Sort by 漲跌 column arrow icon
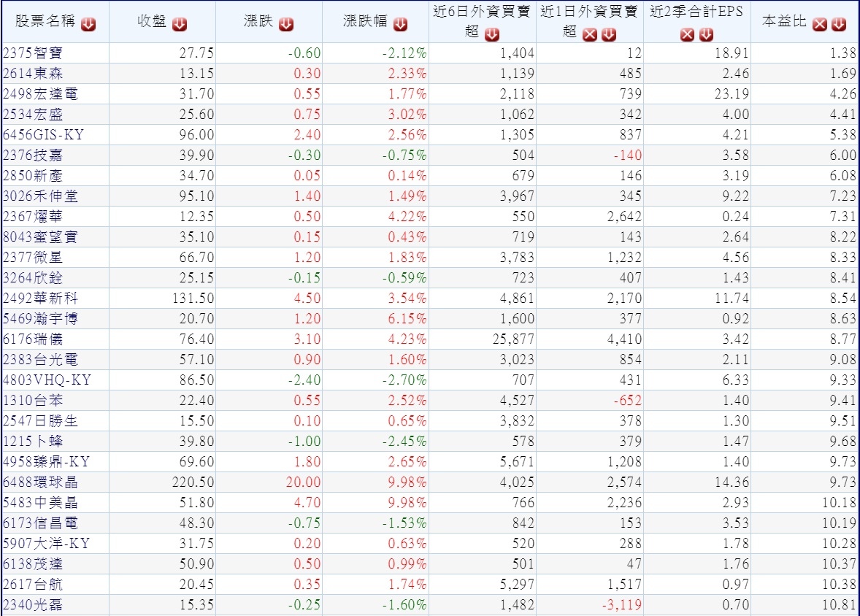 [285, 24]
